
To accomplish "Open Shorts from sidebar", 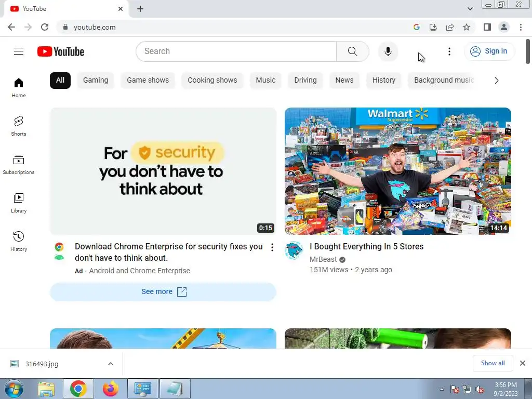I will (19, 126).
